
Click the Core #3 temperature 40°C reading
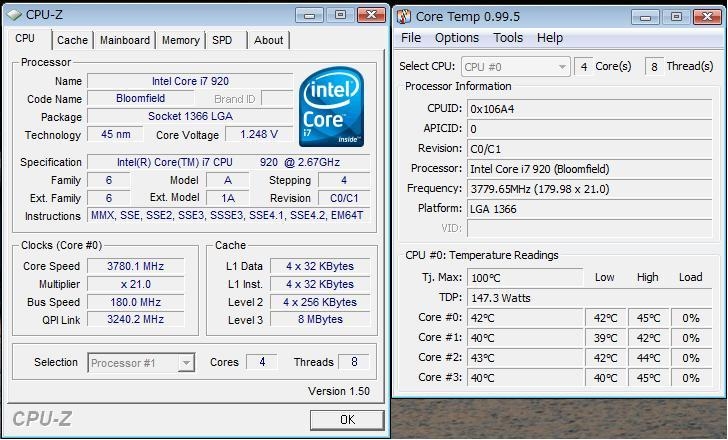click(525, 378)
